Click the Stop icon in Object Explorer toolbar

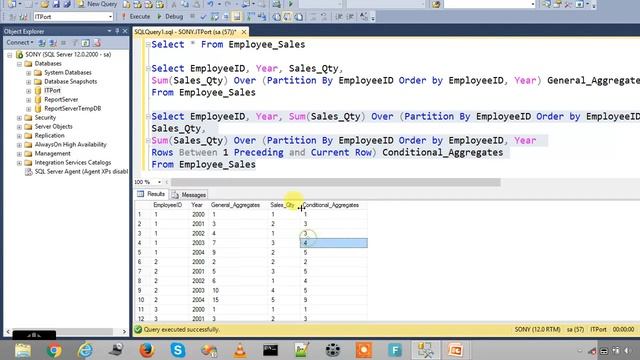pos(64,42)
